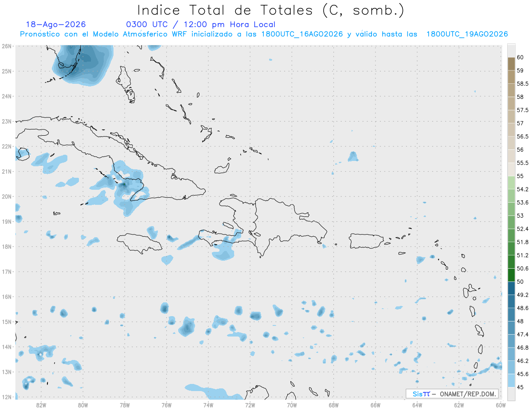Click the dark green legend swatch between 50 and 50.6
The width and height of the screenshot is (532, 411).
click(x=511, y=275)
